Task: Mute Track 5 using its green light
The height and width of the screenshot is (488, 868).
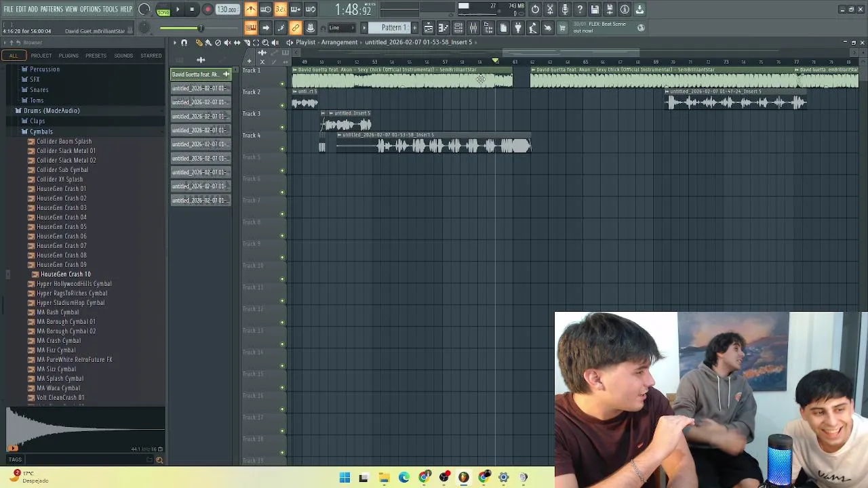Action: (x=282, y=170)
